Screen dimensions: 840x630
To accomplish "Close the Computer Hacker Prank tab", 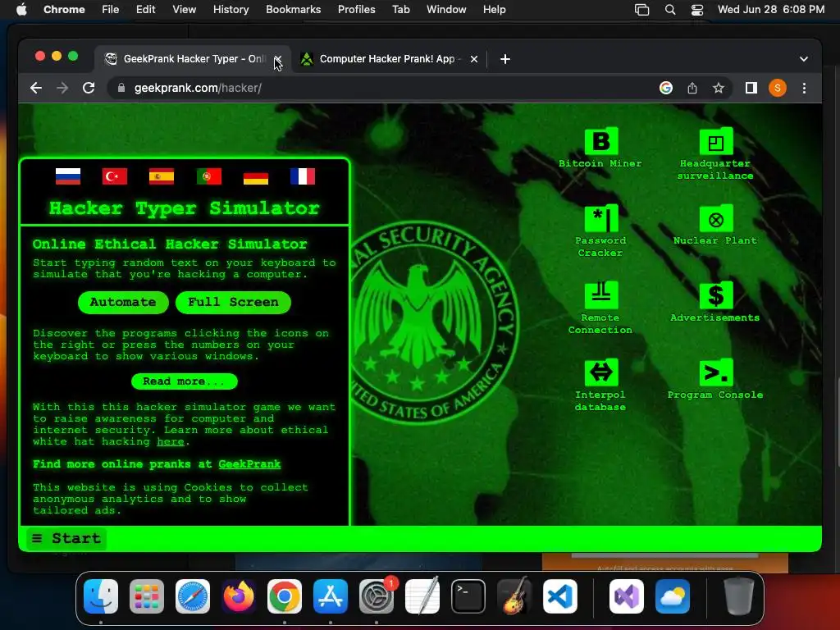I will click(473, 59).
